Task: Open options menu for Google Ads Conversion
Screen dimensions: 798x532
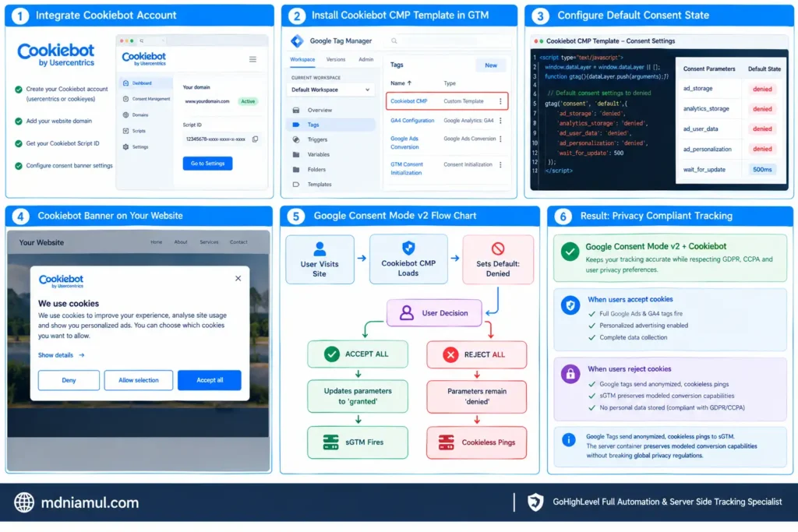Action: click(x=501, y=139)
